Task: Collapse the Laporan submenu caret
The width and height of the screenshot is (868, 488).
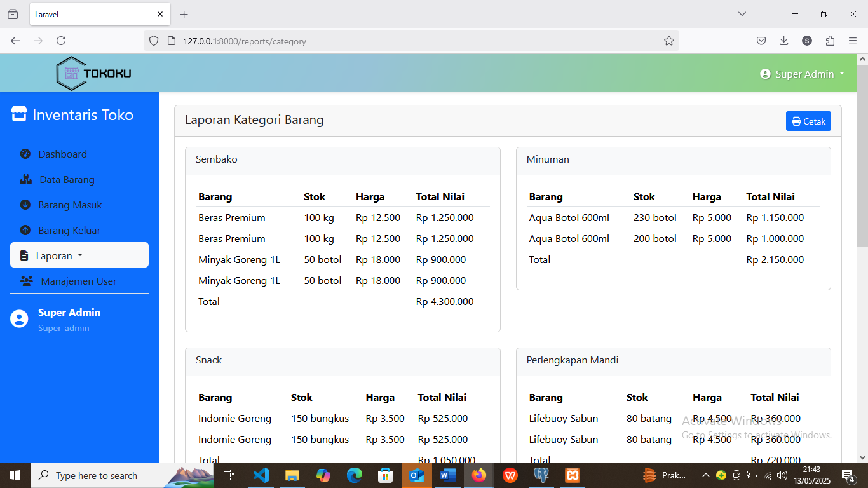Action: [x=78, y=255]
